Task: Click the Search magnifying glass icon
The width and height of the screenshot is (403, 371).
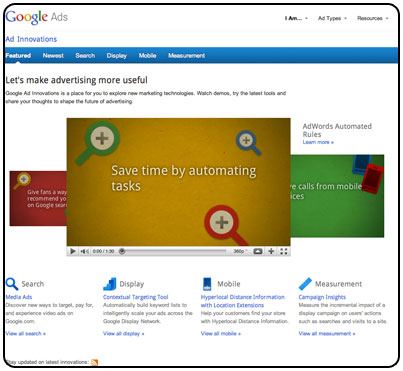Action: click(x=12, y=284)
